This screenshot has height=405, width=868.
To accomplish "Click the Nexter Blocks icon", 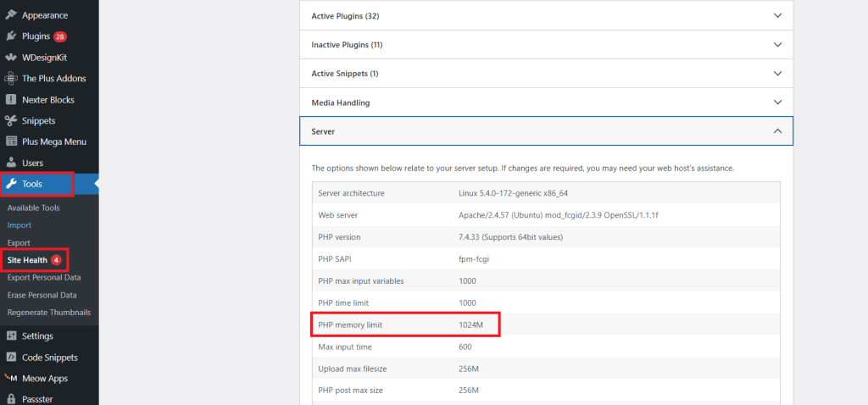I will pyautogui.click(x=10, y=100).
